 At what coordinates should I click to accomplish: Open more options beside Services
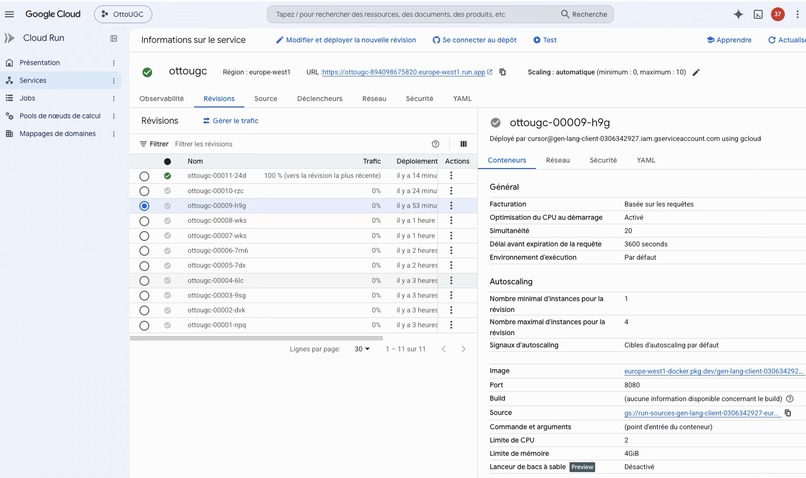tap(114, 81)
